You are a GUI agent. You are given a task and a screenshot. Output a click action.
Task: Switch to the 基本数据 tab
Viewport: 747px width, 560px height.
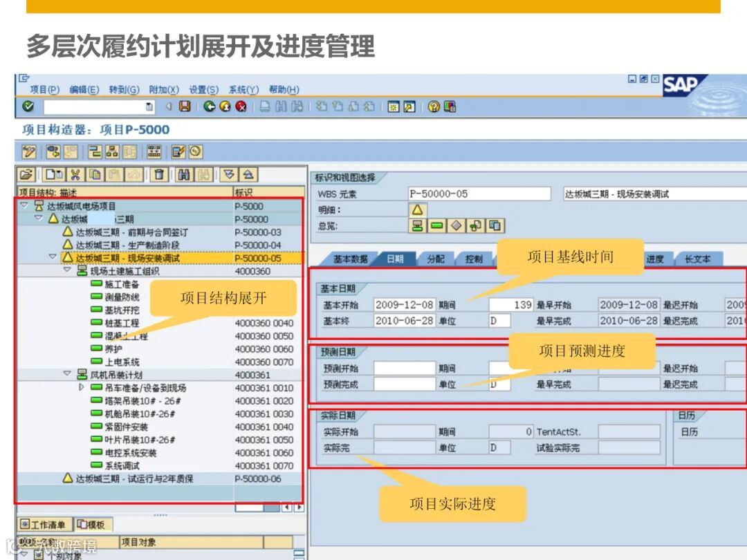(350, 259)
